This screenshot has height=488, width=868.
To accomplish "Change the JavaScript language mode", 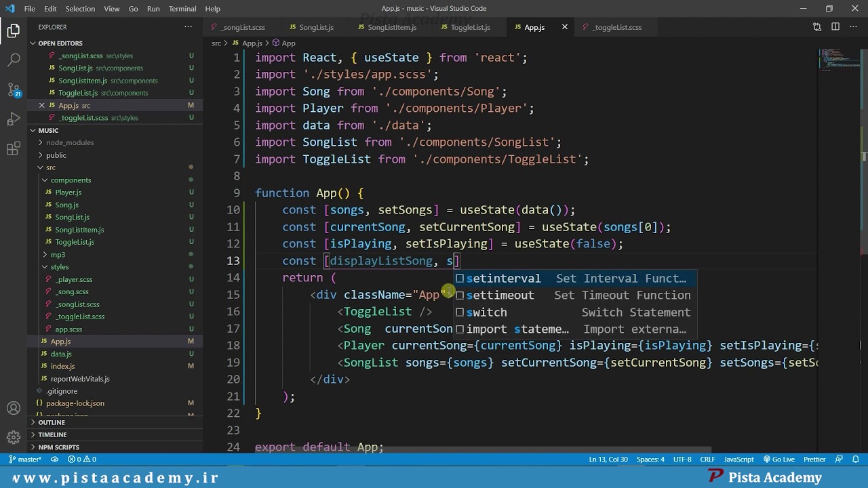I will 738,460.
